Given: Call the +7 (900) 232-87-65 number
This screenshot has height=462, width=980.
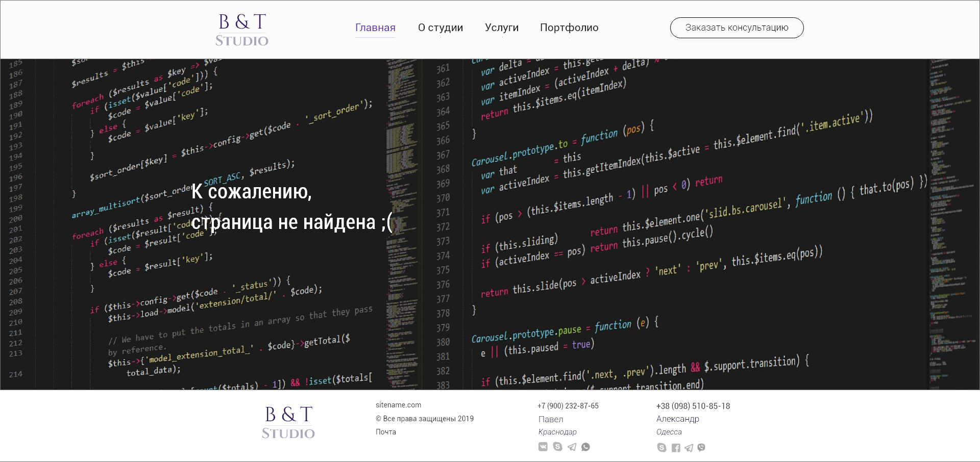Looking at the screenshot, I should click(x=568, y=406).
